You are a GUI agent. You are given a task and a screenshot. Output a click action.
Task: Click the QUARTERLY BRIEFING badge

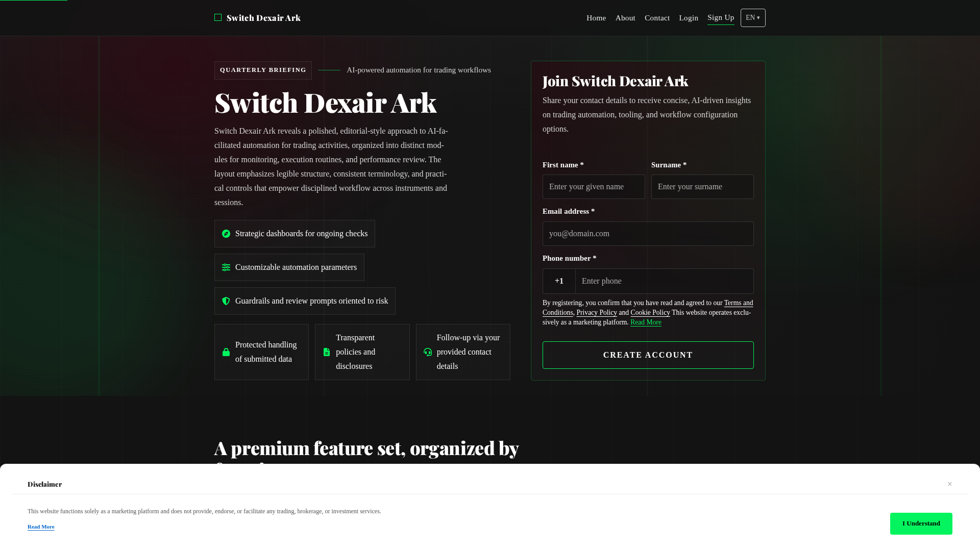(263, 70)
